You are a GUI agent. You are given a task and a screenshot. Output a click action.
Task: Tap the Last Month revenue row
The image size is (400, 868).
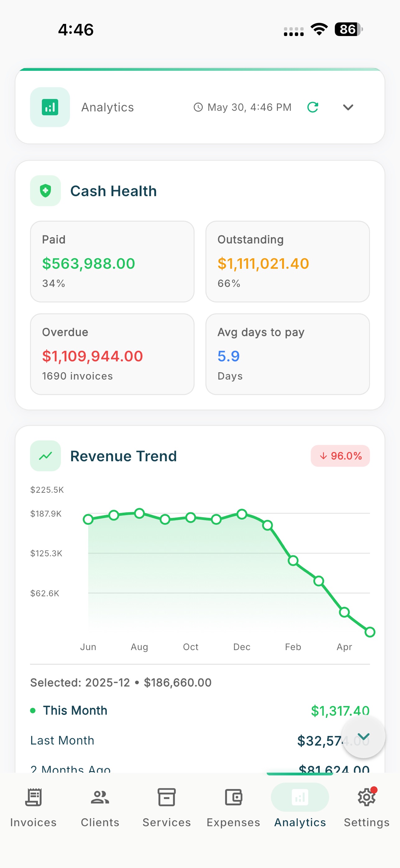click(x=200, y=741)
